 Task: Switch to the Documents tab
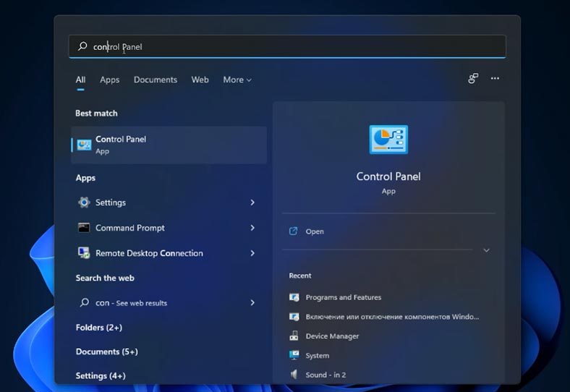coord(156,80)
